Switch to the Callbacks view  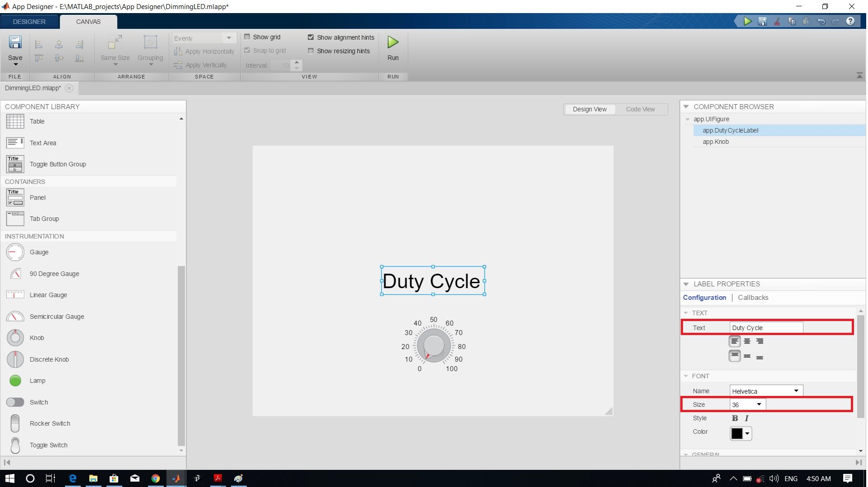(x=753, y=298)
